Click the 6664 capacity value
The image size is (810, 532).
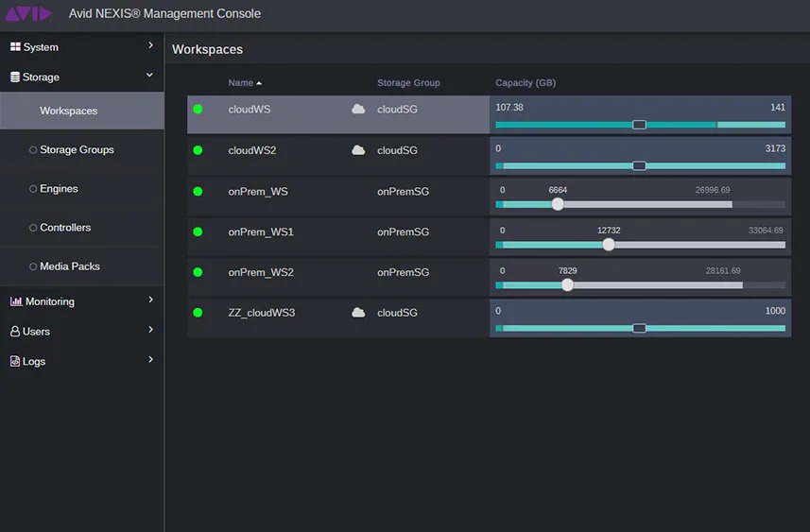tap(558, 190)
